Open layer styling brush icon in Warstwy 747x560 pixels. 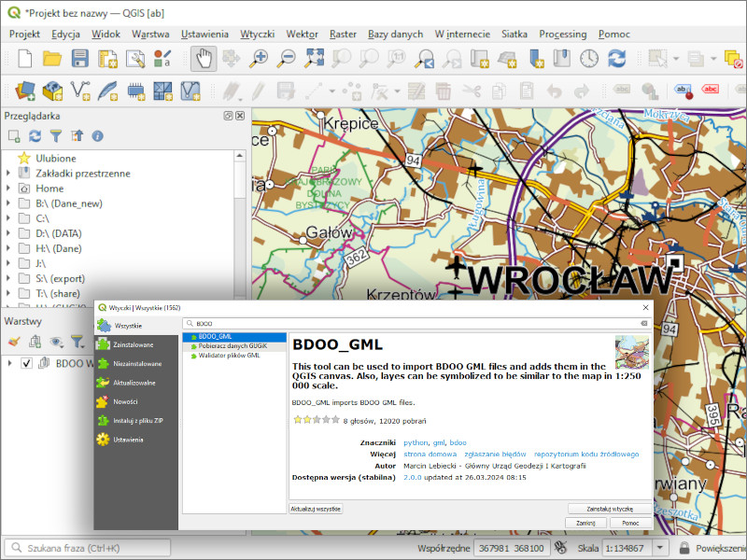tap(14, 342)
